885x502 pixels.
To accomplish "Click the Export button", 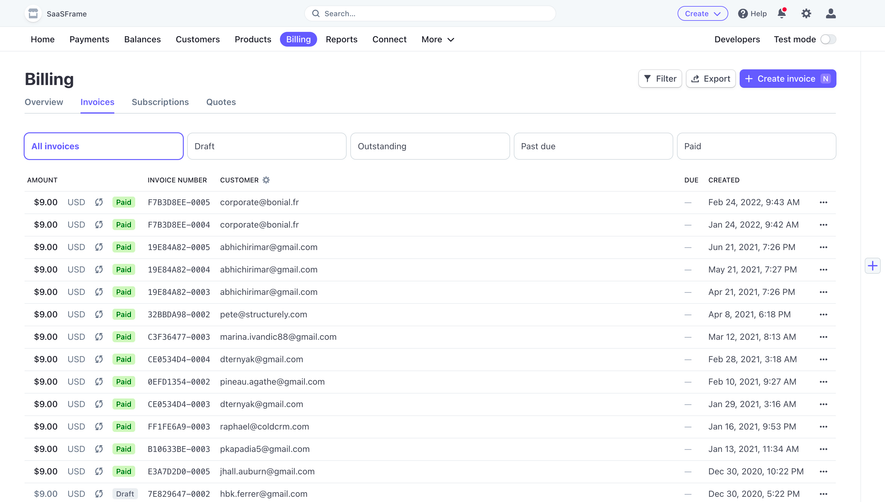I will (x=711, y=78).
